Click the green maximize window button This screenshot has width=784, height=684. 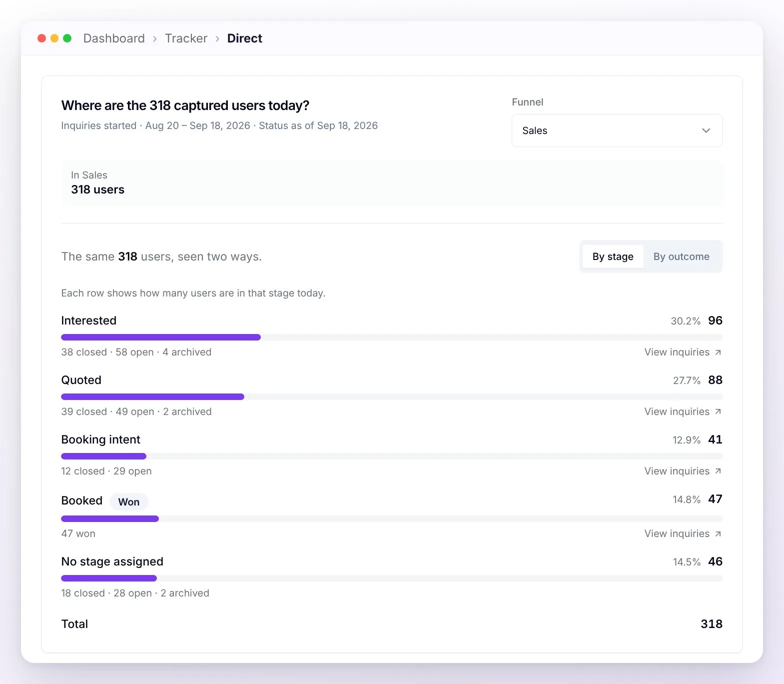click(x=67, y=38)
